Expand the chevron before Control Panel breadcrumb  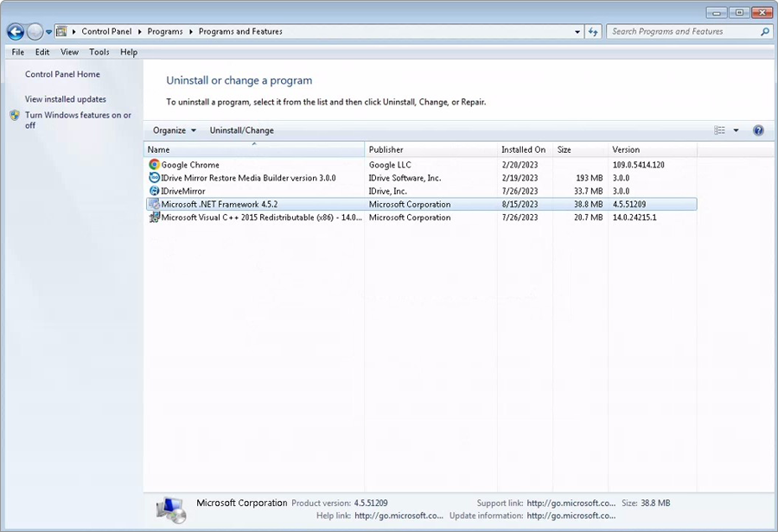click(74, 32)
